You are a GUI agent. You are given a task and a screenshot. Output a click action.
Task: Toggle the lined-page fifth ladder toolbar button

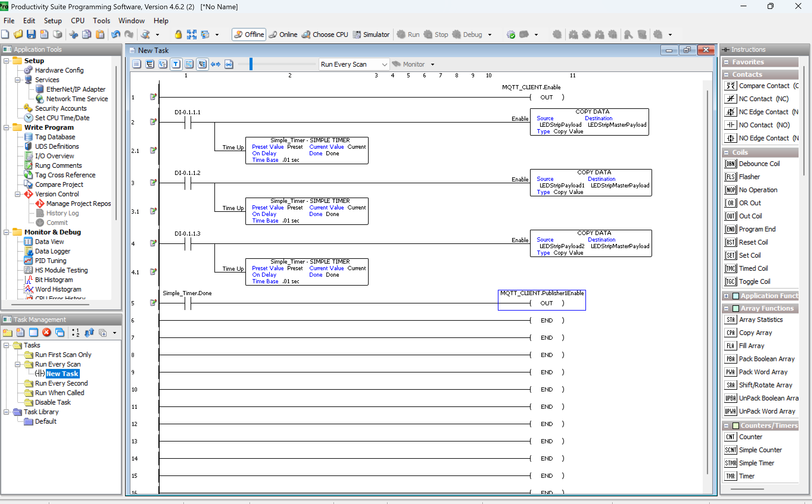189,64
